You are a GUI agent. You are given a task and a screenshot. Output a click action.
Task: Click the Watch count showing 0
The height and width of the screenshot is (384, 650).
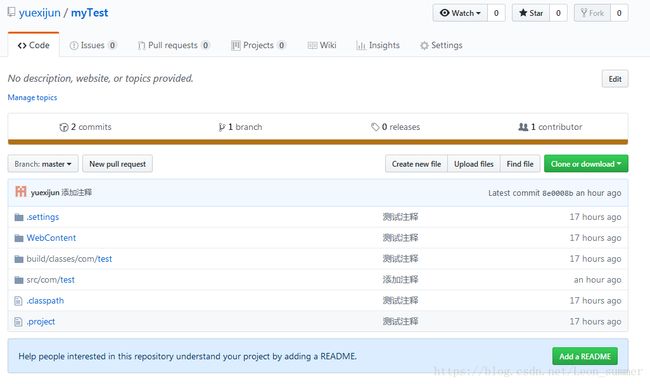point(496,13)
